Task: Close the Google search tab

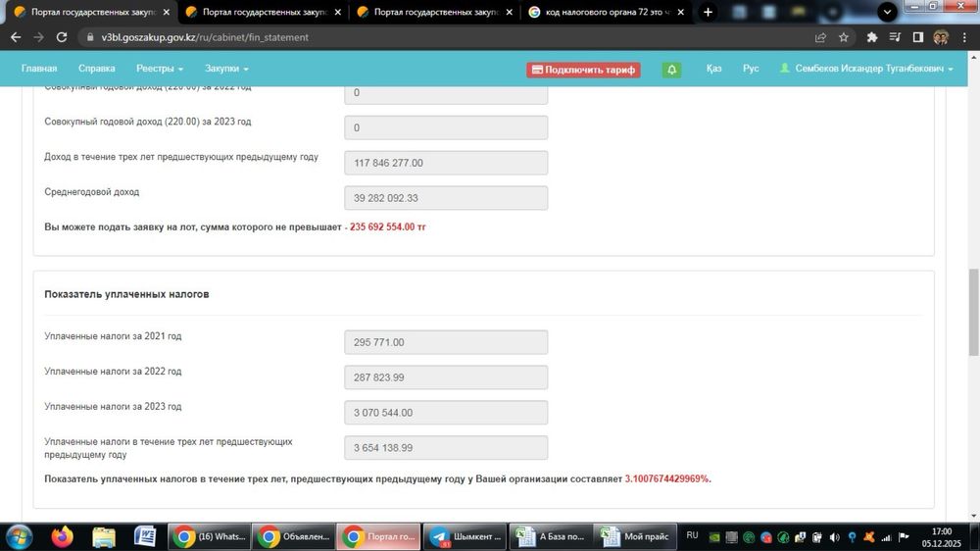Action: click(681, 12)
